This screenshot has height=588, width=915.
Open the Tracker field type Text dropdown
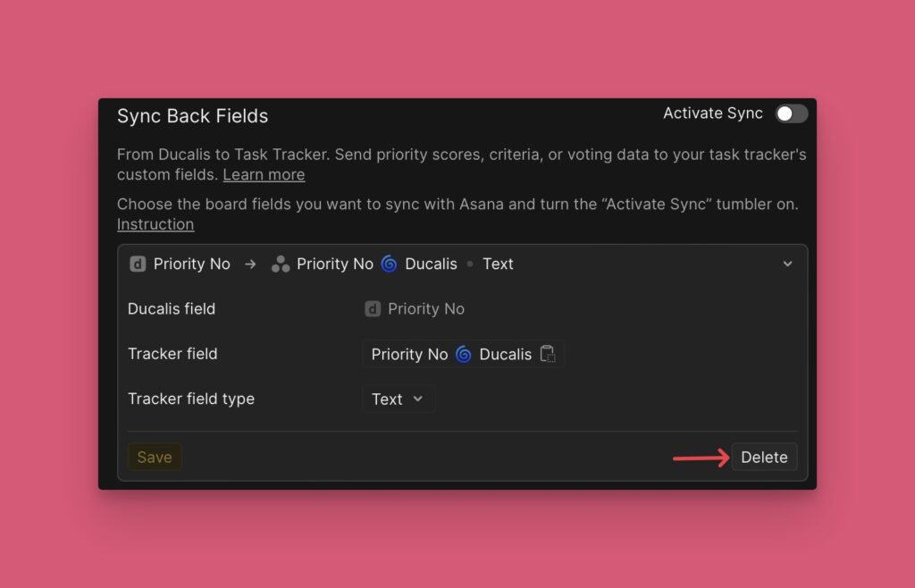(399, 399)
